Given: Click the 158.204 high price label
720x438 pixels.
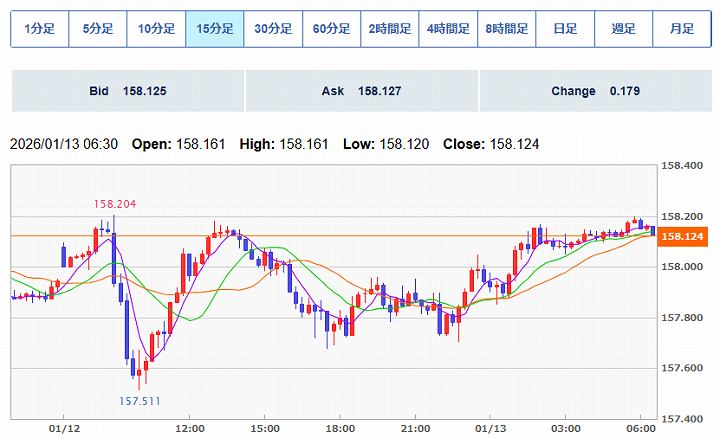Looking at the screenshot, I should point(115,204).
